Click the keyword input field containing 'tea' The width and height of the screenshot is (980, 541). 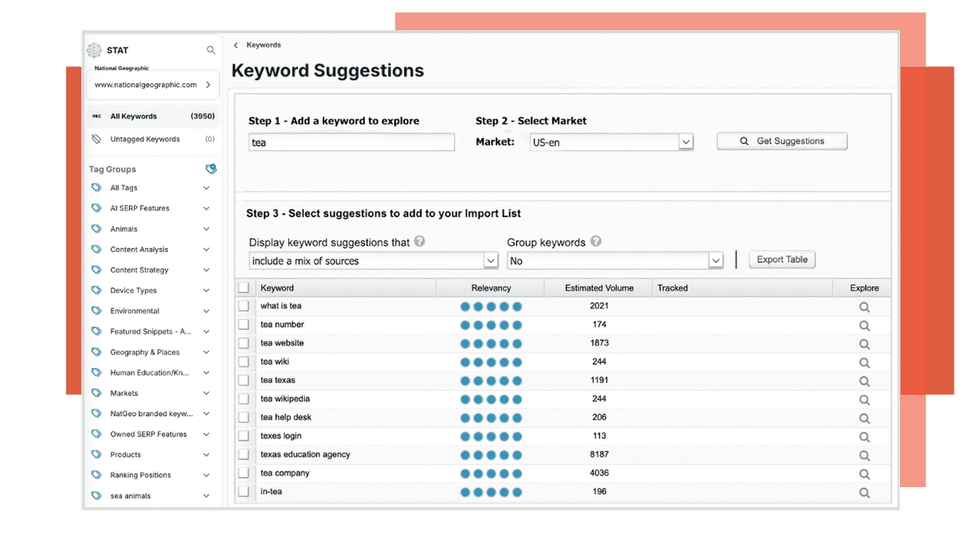[351, 142]
